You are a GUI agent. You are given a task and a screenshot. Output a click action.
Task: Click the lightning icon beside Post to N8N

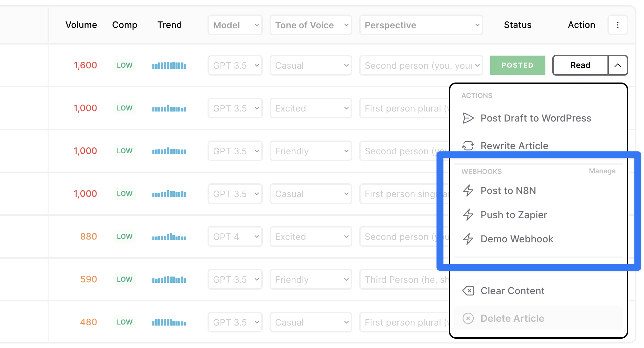click(x=468, y=191)
